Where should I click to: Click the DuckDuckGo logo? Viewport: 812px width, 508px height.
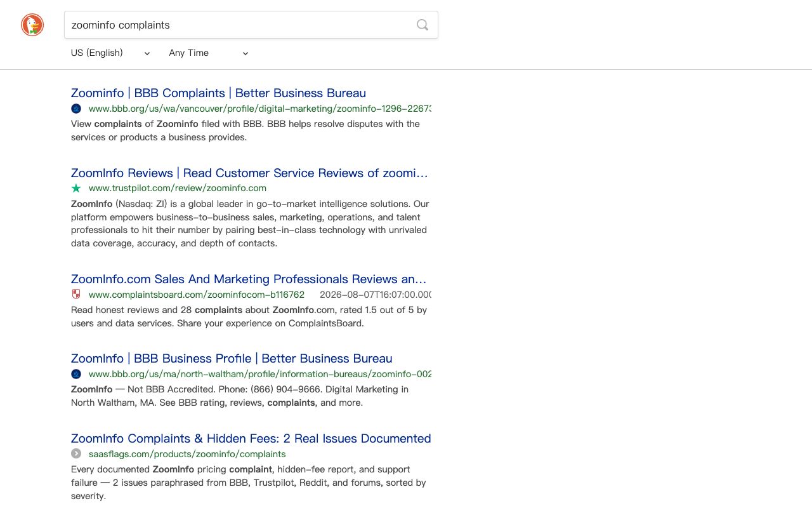(x=32, y=25)
